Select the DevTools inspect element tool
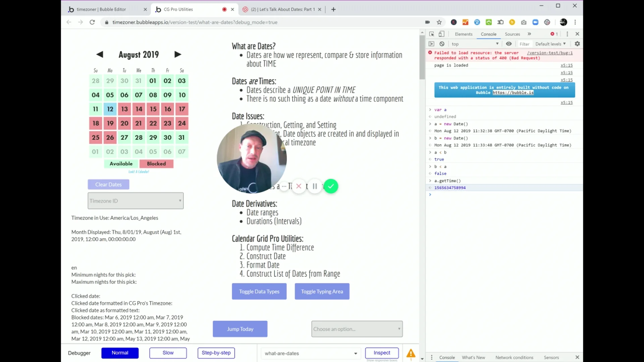 [432, 34]
